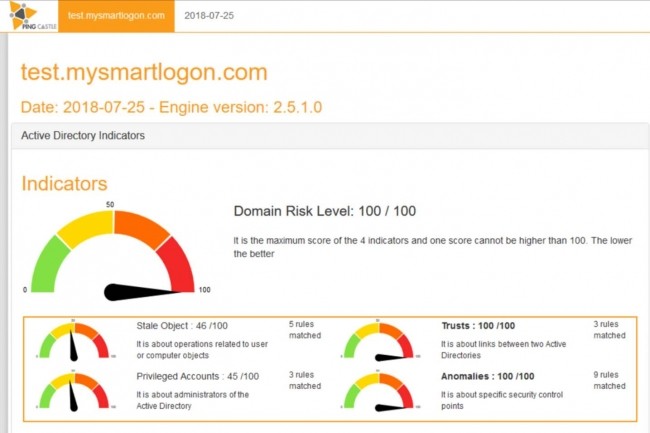Open the Stale Object : 46 /100 link
This screenshot has height=433, width=650.
click(x=182, y=326)
